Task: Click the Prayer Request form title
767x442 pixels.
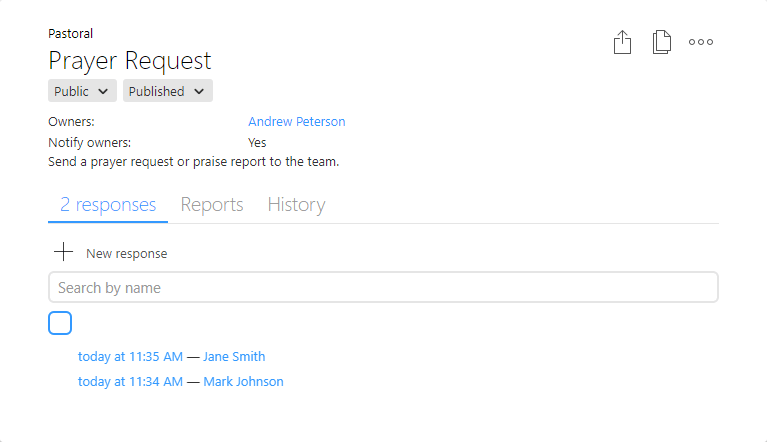Action: click(x=130, y=61)
